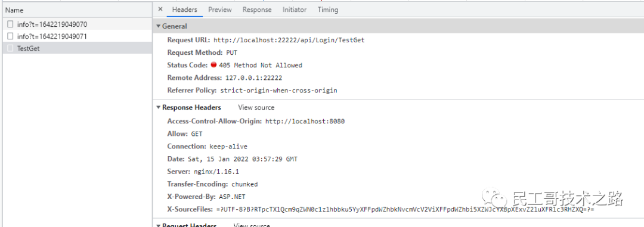
Task: Click the strict-origin-when-cross-origin value
Action: [x=279, y=91]
